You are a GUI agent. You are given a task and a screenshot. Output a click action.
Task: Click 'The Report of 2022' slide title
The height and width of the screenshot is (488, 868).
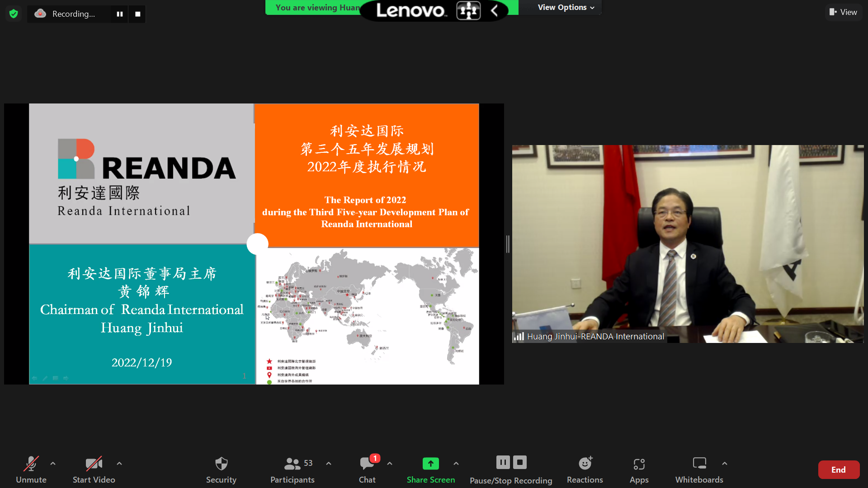coord(365,200)
